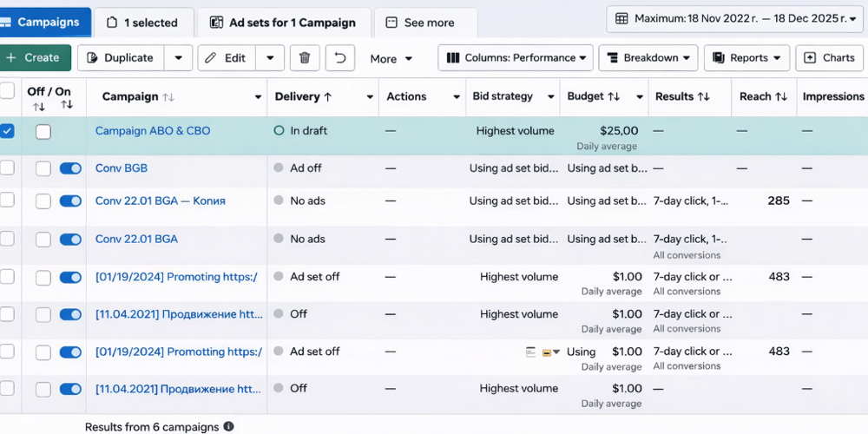Click the In draft status circle icon
This screenshot has width=868, height=434.
click(x=279, y=131)
